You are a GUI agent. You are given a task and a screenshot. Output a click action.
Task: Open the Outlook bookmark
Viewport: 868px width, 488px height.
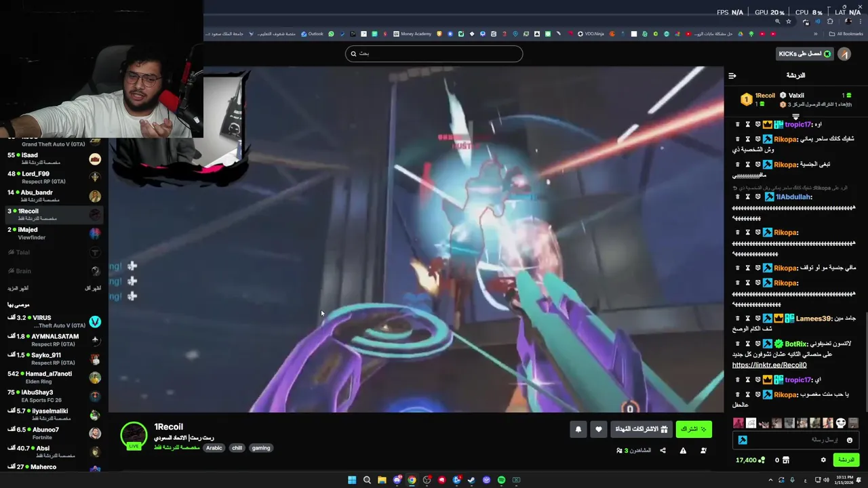point(312,34)
